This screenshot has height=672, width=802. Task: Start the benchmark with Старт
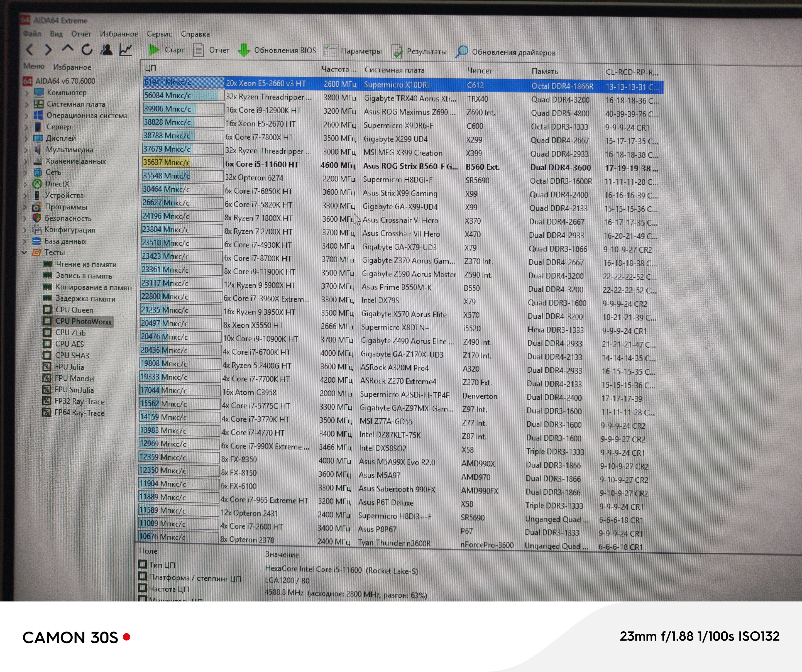click(x=167, y=50)
